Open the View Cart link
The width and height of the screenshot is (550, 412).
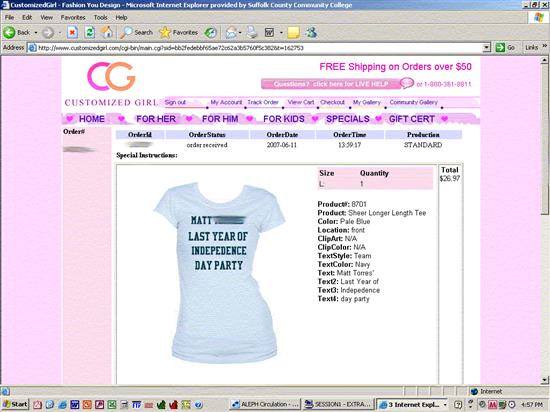pos(301,102)
